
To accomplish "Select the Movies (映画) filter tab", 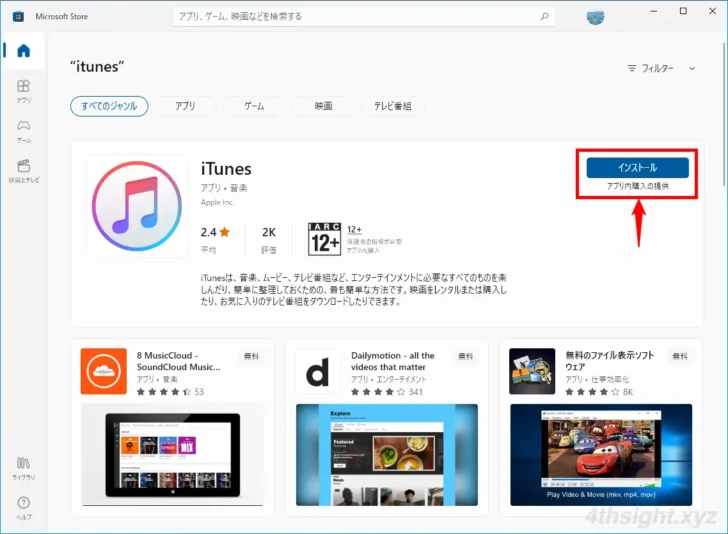I will click(324, 106).
